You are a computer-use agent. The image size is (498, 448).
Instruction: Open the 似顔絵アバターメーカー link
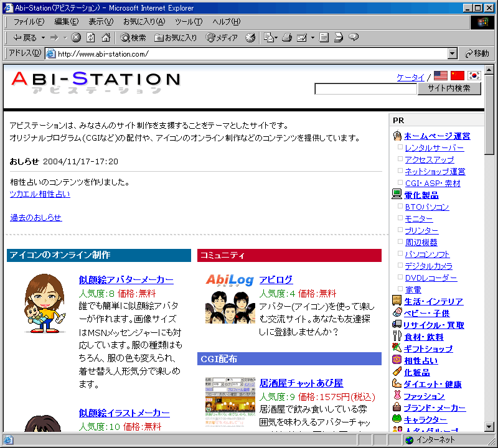126,280
